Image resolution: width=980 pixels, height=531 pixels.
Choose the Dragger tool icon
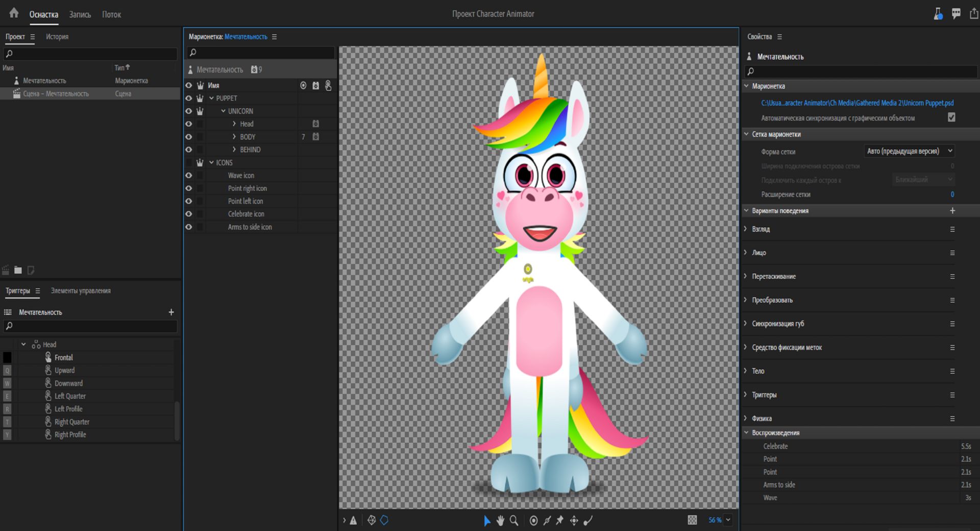(x=574, y=520)
